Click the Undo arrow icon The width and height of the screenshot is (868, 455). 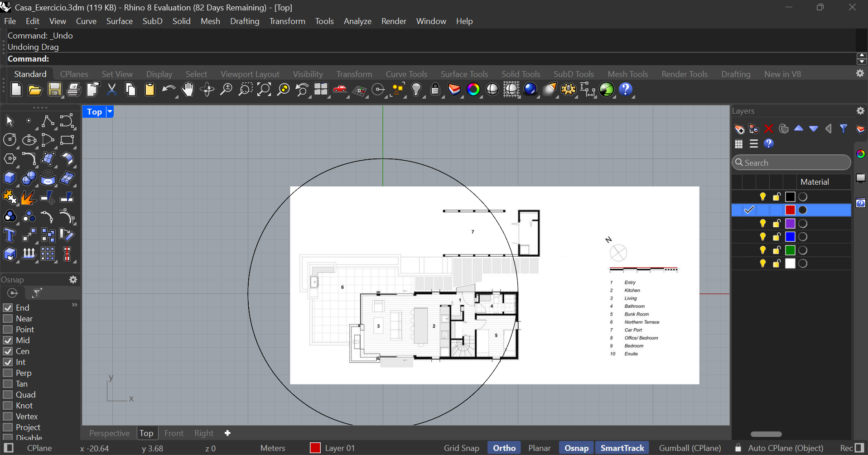168,90
